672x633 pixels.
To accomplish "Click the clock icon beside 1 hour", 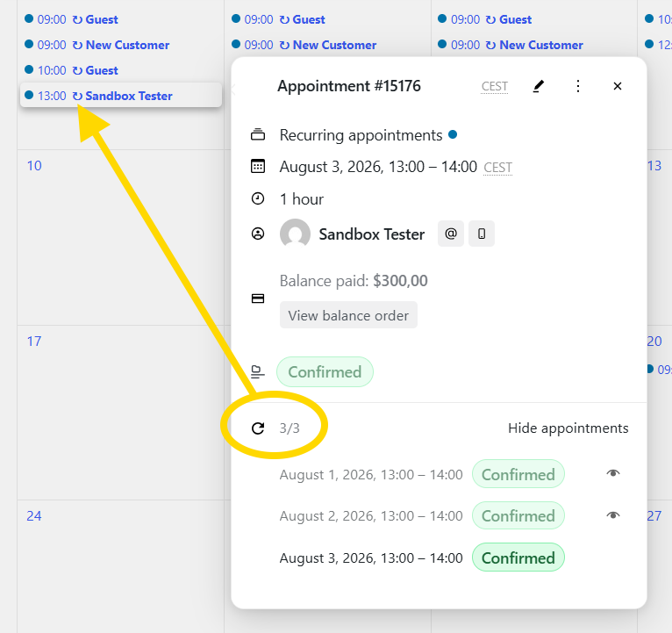I will [x=258, y=198].
